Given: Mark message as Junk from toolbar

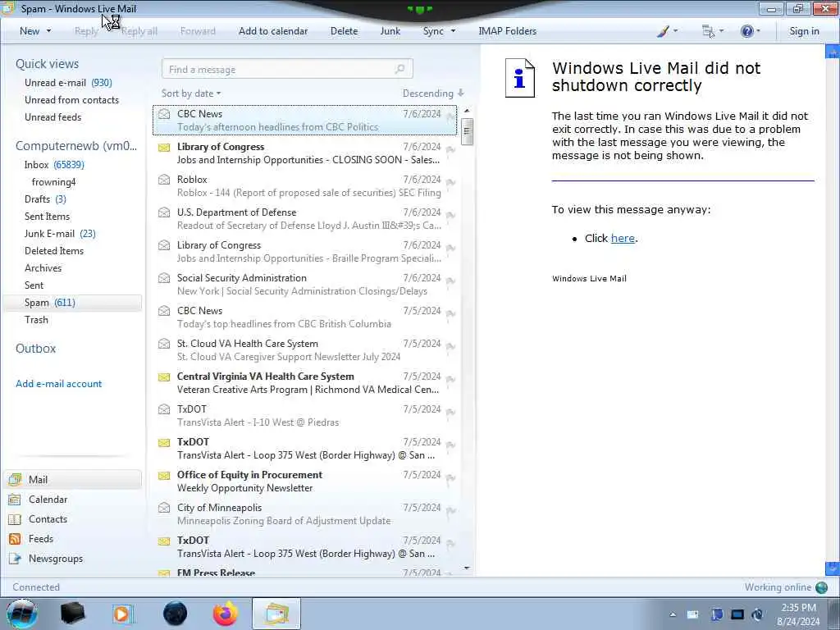Looking at the screenshot, I should tap(390, 31).
